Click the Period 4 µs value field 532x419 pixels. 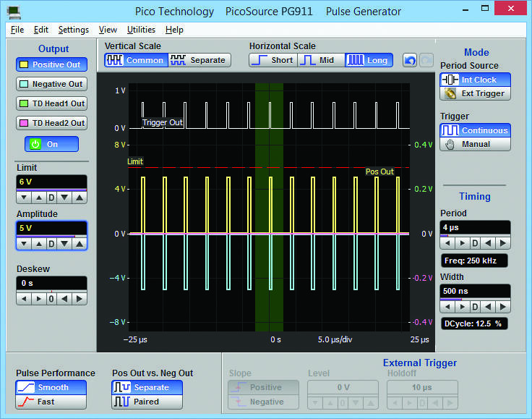(x=475, y=227)
